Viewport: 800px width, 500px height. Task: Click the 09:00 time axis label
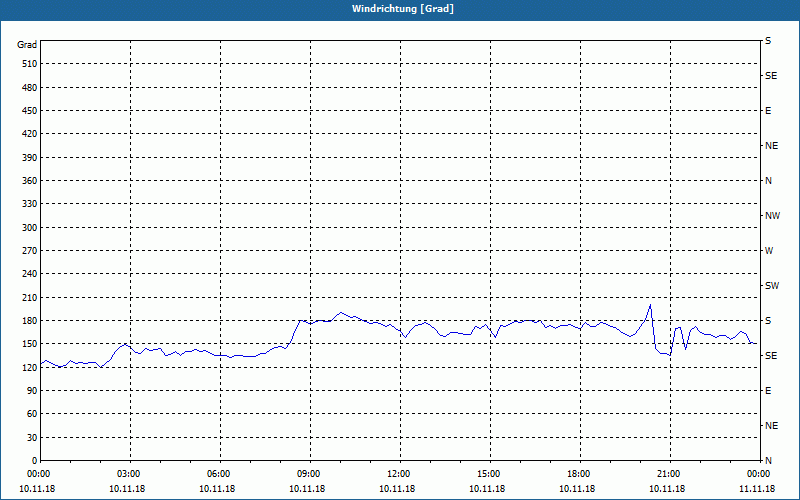pyautogui.click(x=309, y=474)
